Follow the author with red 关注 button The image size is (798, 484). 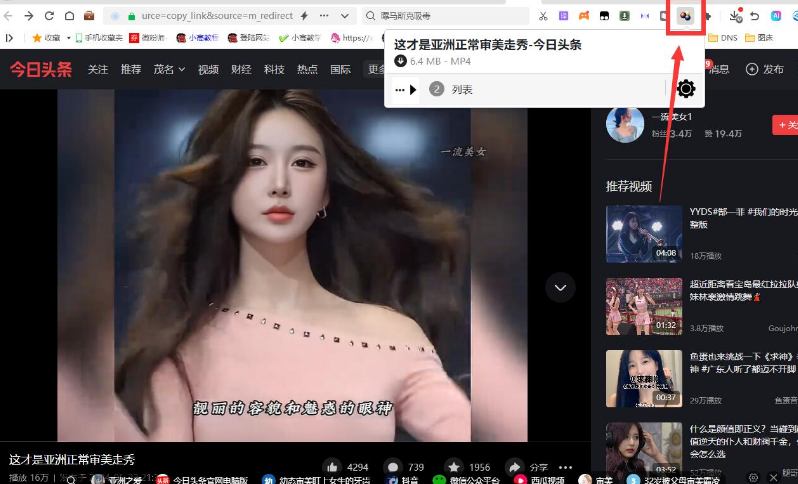[785, 125]
